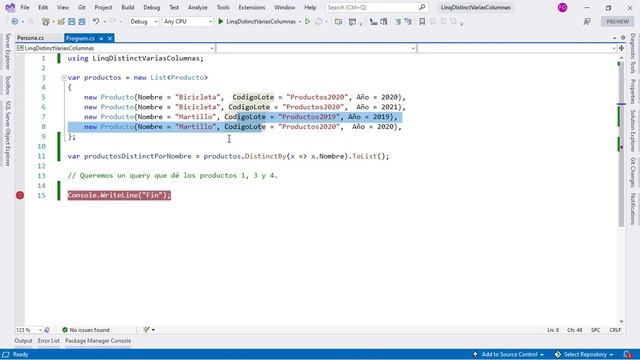Click the Visual Studio logo icon
Image resolution: width=640 pixels, height=360 pixels.
click(10, 7)
